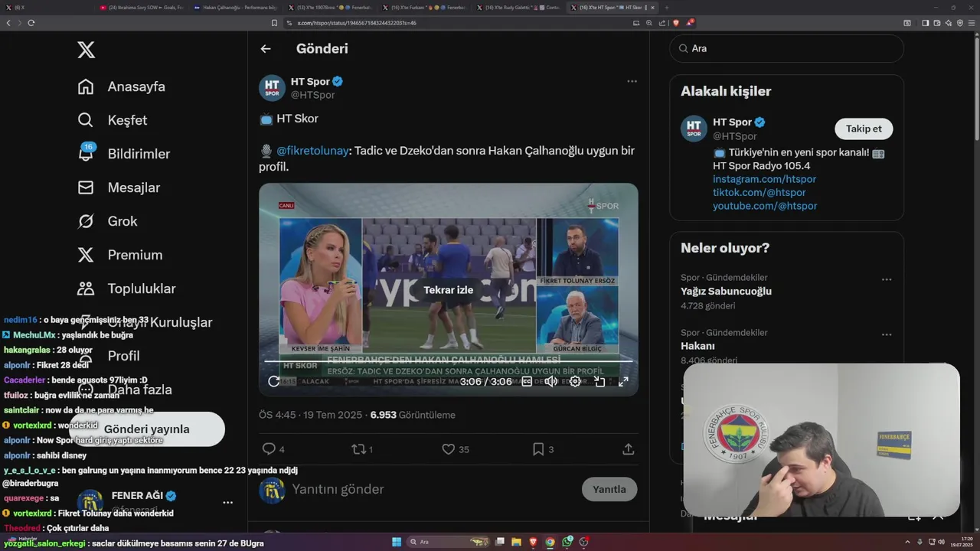Share the post via share icon
Image resolution: width=980 pixels, height=551 pixels.
coord(628,449)
